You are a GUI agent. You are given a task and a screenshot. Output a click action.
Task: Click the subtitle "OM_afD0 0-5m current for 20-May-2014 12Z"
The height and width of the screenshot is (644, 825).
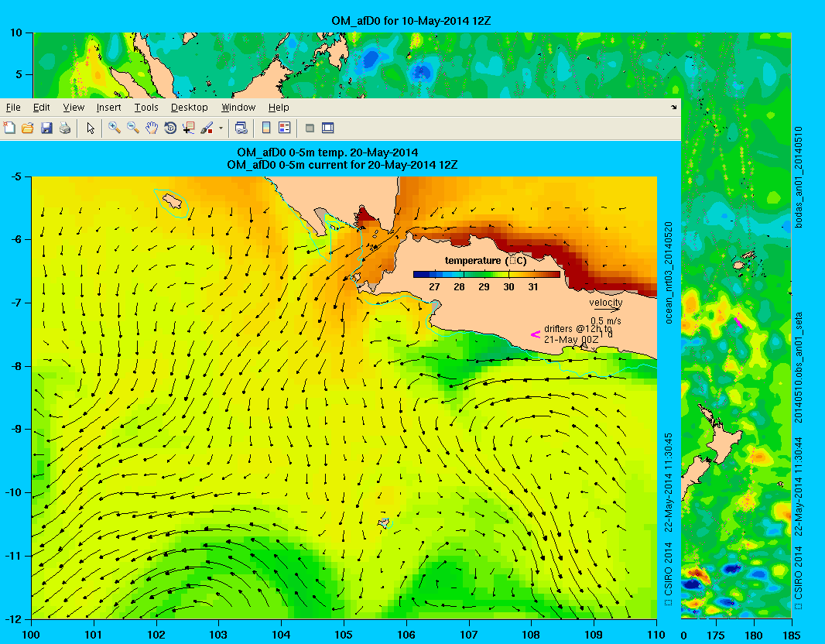342,165
